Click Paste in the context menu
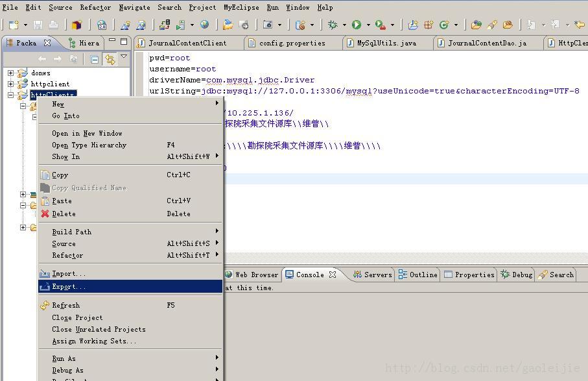This screenshot has height=381, width=588. pyautogui.click(x=130, y=201)
